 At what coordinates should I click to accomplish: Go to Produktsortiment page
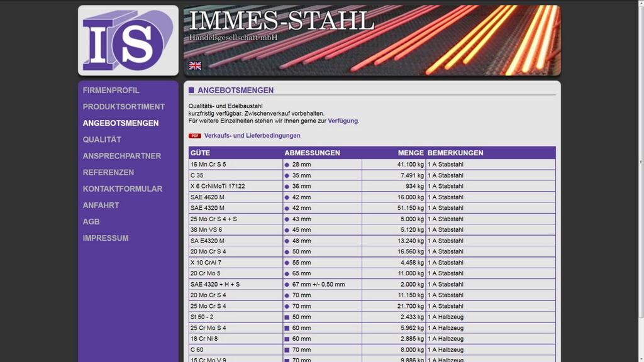click(124, 107)
